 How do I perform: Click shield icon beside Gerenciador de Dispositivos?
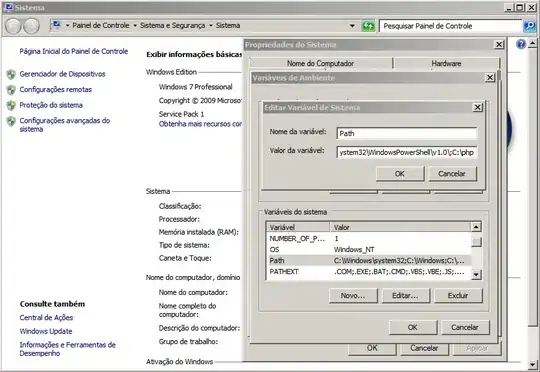click(11, 74)
